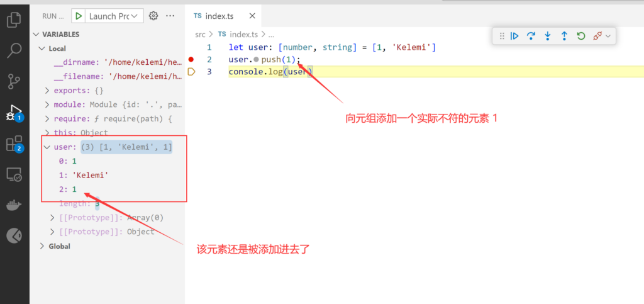Viewport: 644px width, 304px height.
Task: Expand the this: Object variable
Action: click(x=47, y=133)
